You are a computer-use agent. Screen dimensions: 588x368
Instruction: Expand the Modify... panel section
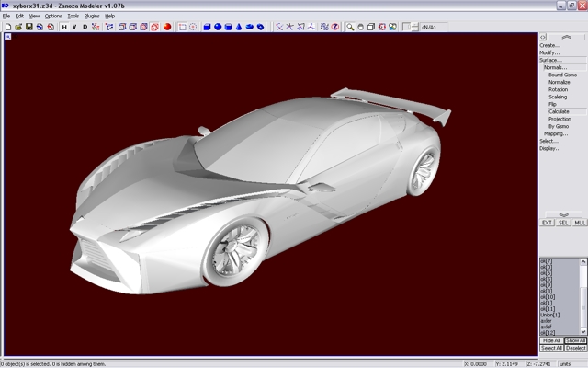(549, 52)
